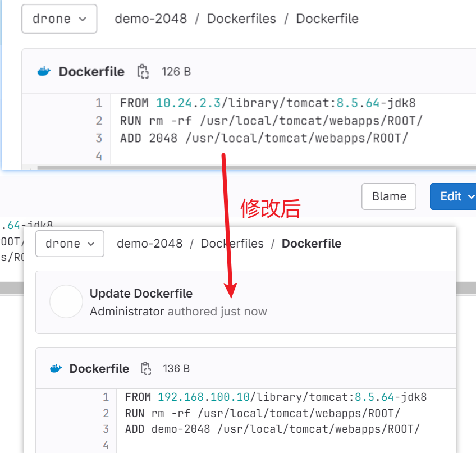Copy file path of 136 B Dockerfile
The width and height of the screenshot is (476, 453).
(146, 368)
